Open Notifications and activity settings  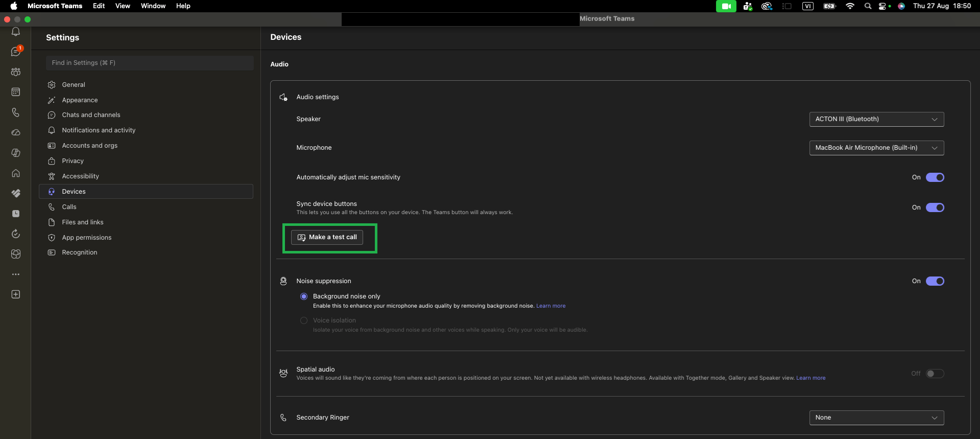point(146,130)
